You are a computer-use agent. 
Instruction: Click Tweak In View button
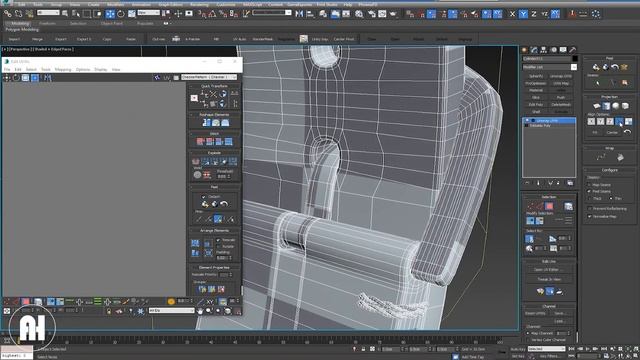click(x=549, y=279)
